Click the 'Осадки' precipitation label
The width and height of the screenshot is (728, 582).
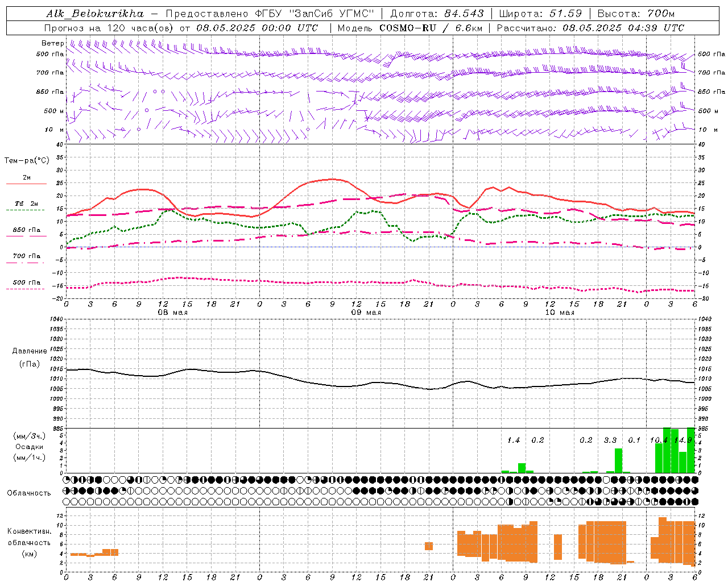pyautogui.click(x=29, y=447)
